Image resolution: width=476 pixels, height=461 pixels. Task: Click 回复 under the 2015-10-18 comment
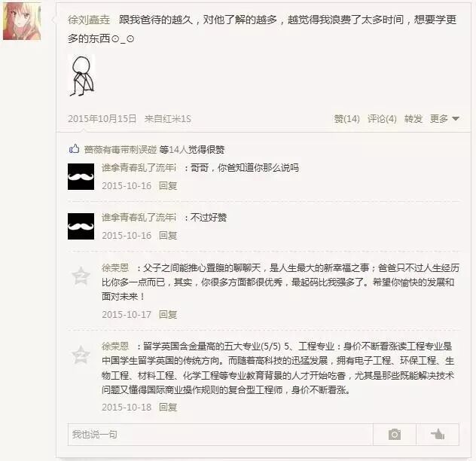(x=168, y=407)
